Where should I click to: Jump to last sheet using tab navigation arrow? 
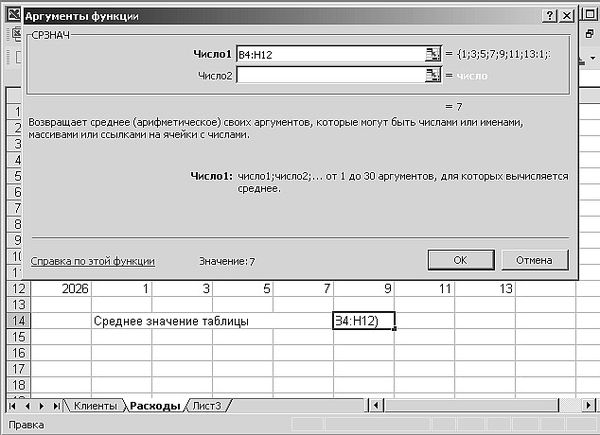[54, 406]
